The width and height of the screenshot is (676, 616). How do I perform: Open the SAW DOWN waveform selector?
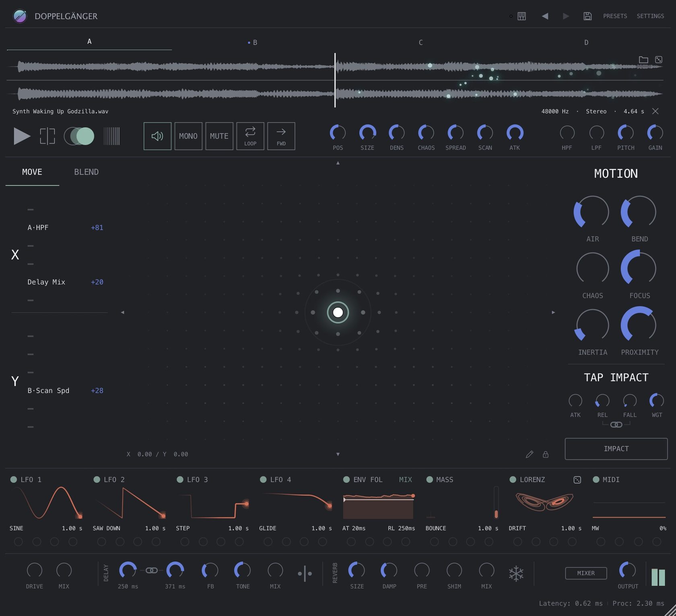(107, 528)
